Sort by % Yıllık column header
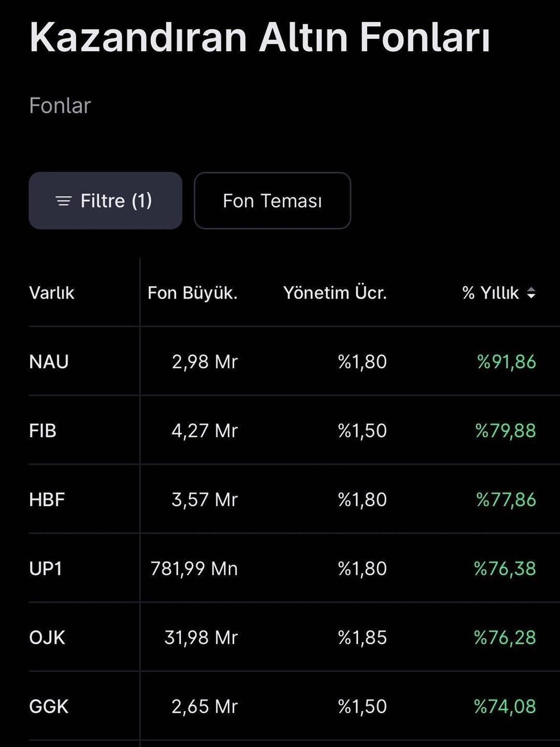This screenshot has height=747, width=560. point(491,293)
